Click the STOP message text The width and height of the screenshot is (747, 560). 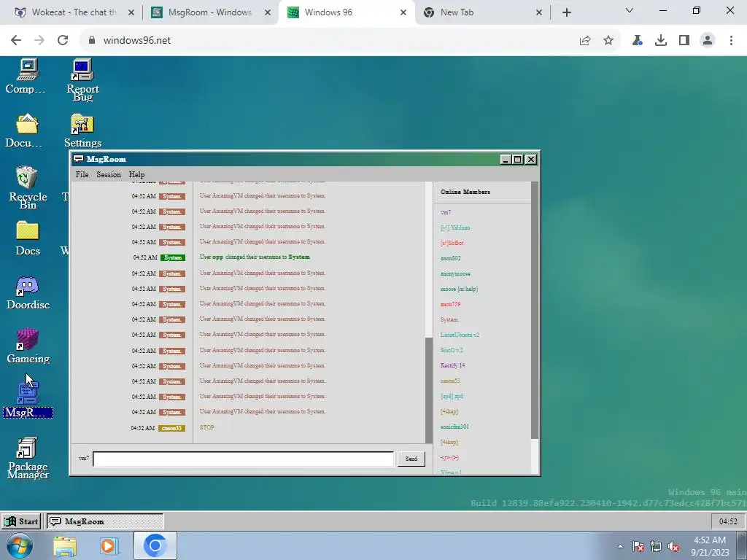[206, 427]
